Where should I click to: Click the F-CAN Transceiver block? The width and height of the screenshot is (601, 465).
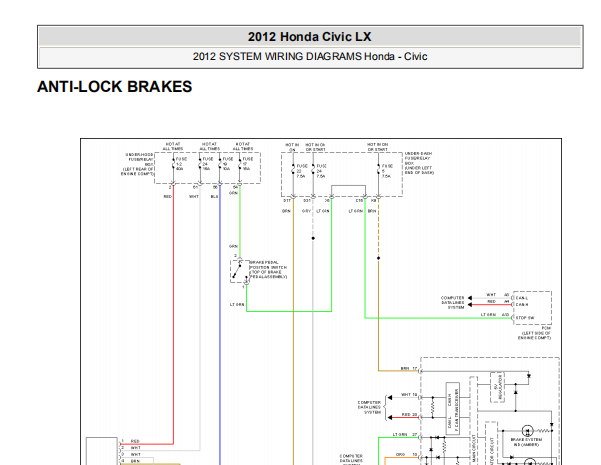coord(453,408)
